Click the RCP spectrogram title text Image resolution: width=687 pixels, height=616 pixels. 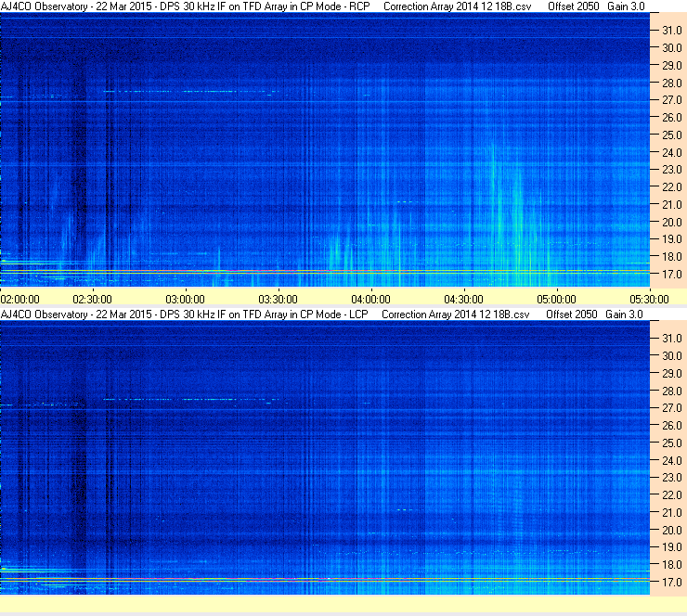pyautogui.click(x=186, y=6)
